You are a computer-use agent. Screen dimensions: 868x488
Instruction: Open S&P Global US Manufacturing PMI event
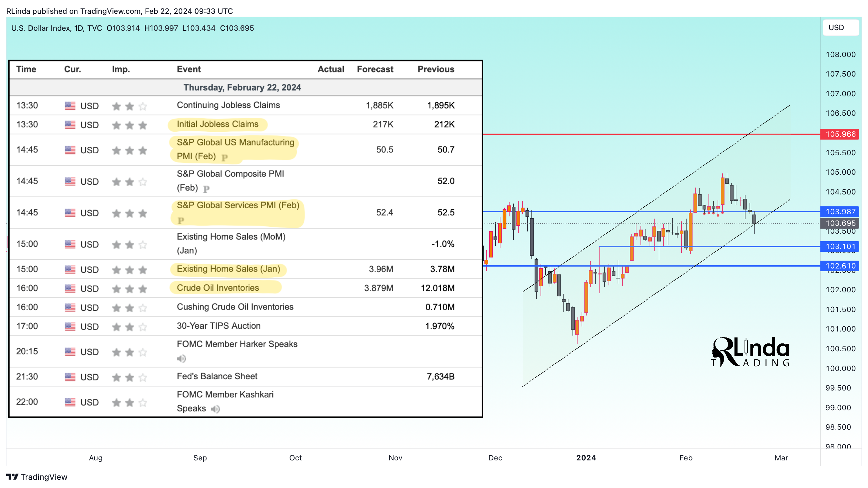(236, 149)
